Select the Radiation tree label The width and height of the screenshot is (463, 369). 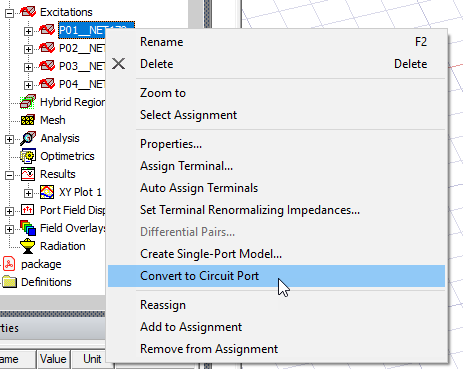(x=63, y=246)
